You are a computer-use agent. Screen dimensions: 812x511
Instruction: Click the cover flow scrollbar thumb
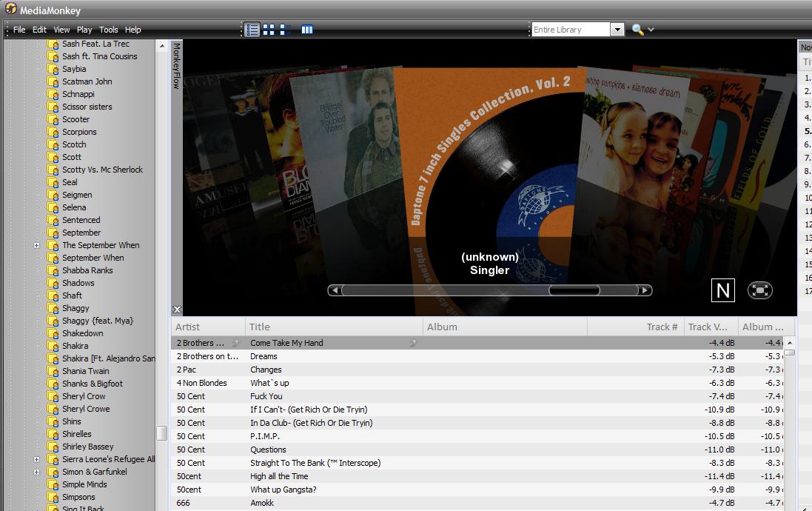tap(574, 290)
